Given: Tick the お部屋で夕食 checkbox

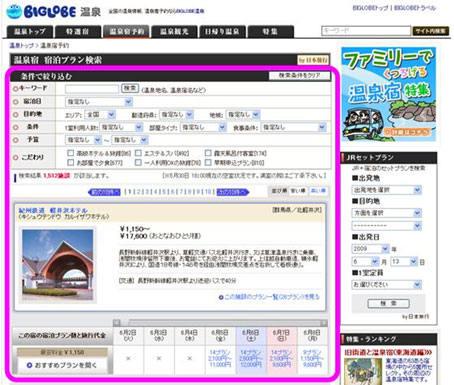Looking at the screenshot, I should coord(70,162).
